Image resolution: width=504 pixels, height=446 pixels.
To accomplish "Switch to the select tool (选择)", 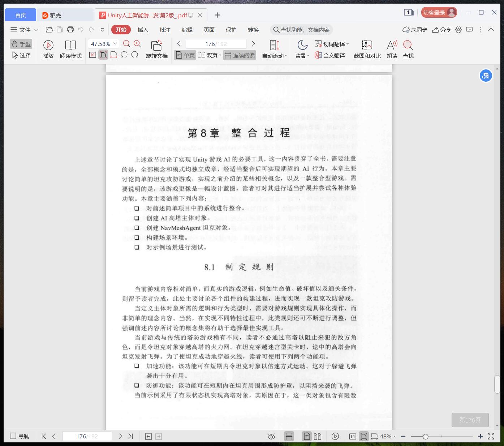I will [x=21, y=55].
